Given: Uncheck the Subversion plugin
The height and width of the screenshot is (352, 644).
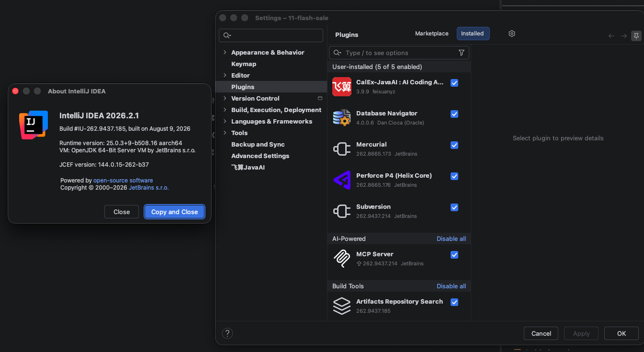Looking at the screenshot, I should click(454, 207).
